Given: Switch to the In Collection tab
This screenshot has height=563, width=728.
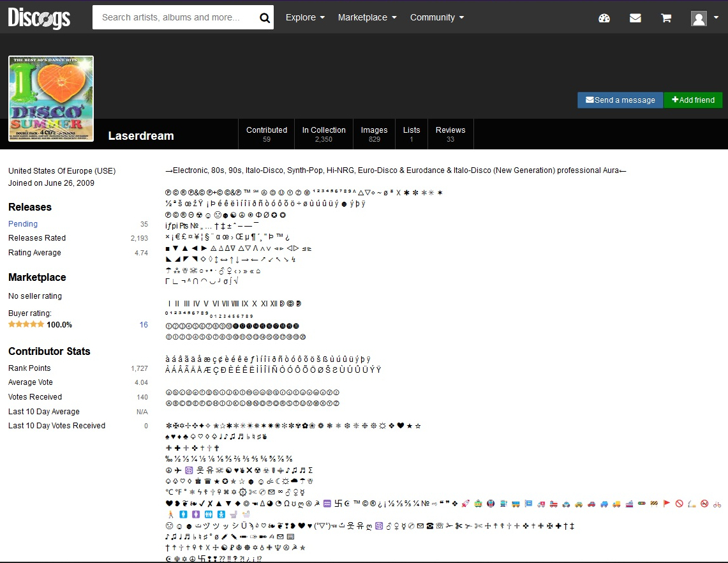Looking at the screenshot, I should tap(323, 134).
